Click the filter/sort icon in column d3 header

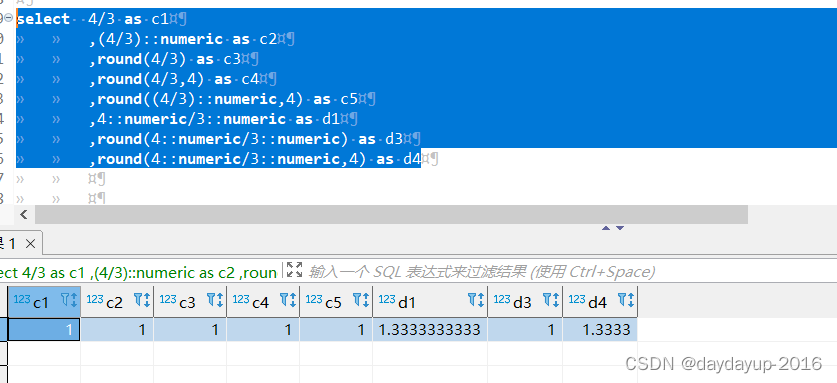pos(551,300)
